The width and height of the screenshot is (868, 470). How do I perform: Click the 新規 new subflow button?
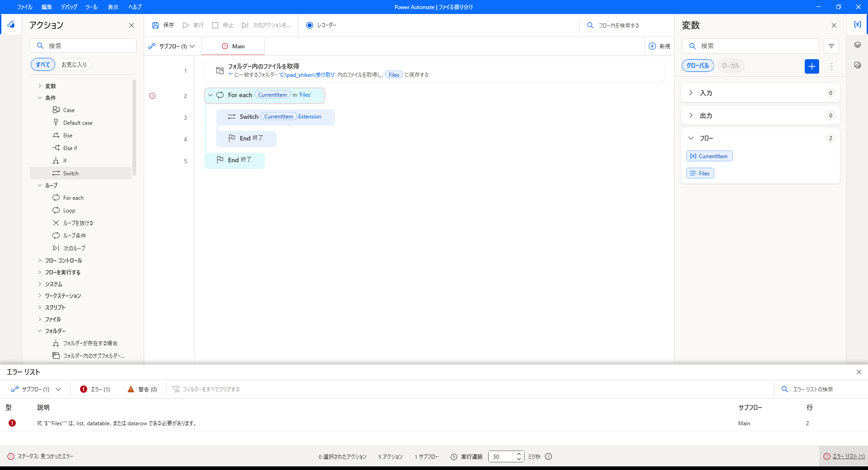point(660,46)
